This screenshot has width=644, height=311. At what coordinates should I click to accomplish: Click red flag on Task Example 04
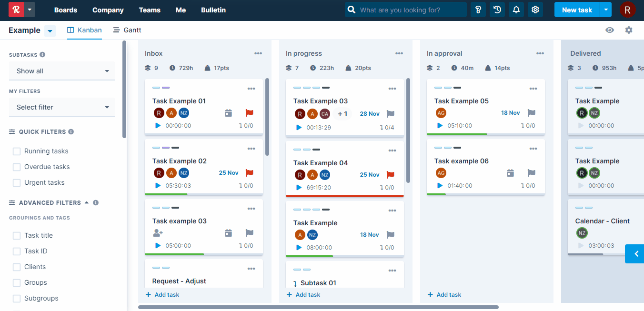coord(391,175)
